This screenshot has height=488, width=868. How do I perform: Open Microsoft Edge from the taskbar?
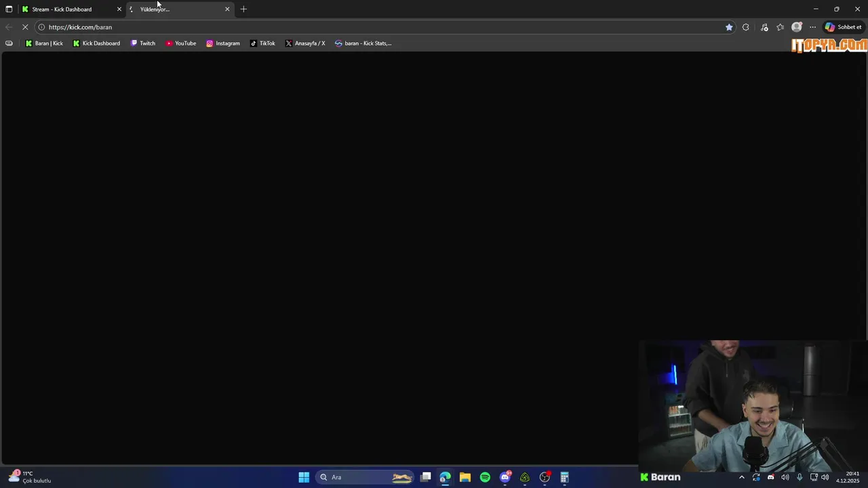(446, 477)
